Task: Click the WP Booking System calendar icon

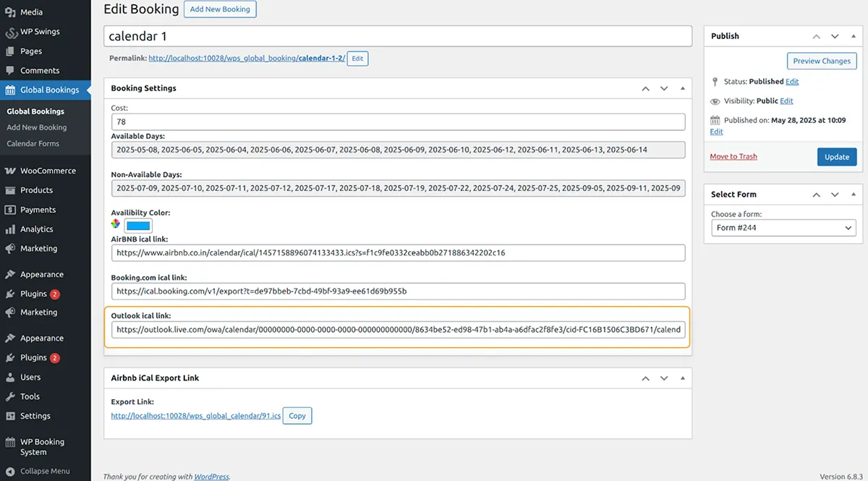Action: pyautogui.click(x=10, y=442)
